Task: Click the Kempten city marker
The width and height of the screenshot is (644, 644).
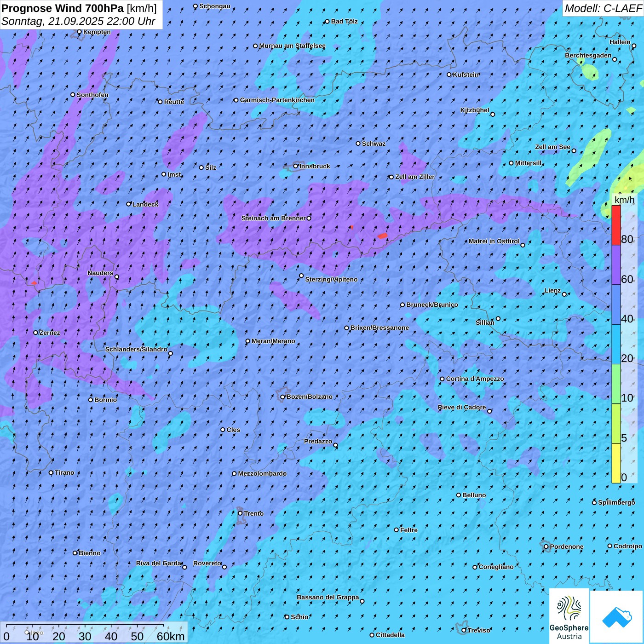Action: (79, 32)
